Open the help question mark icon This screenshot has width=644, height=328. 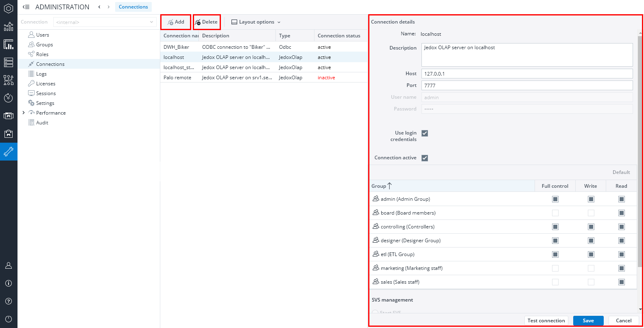9,301
